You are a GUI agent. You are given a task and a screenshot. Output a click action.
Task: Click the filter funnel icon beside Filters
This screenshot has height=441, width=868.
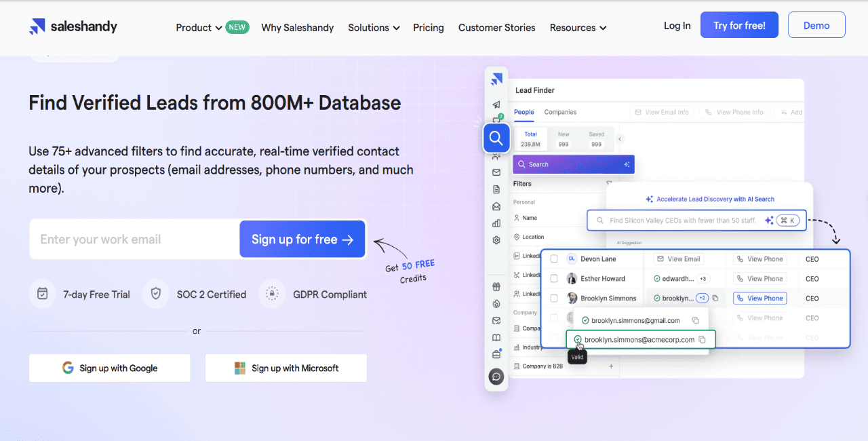pyautogui.click(x=609, y=183)
